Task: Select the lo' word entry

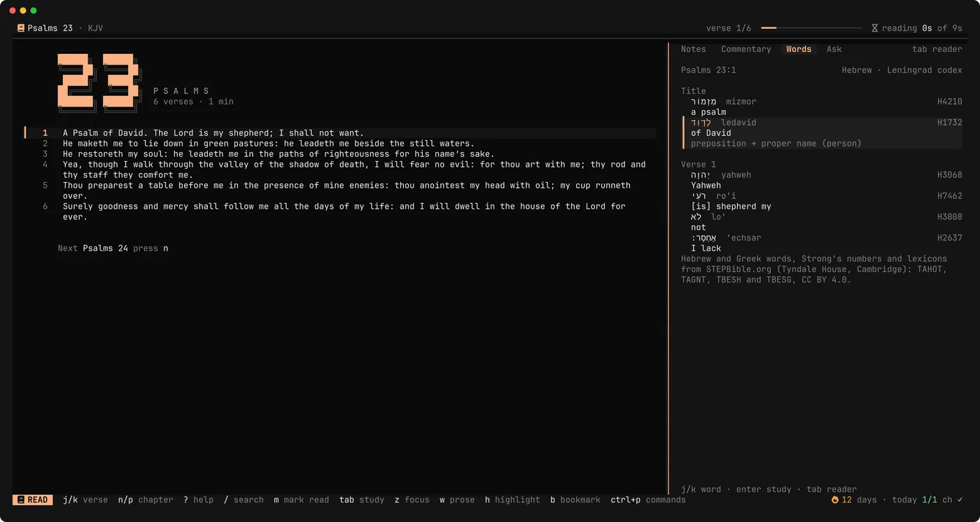Action: click(821, 222)
